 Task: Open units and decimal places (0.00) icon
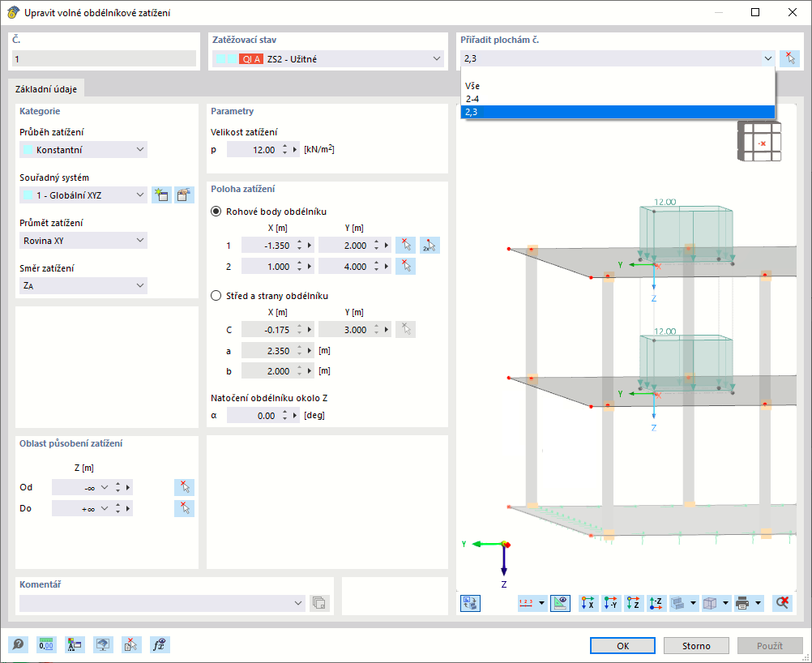point(46,645)
